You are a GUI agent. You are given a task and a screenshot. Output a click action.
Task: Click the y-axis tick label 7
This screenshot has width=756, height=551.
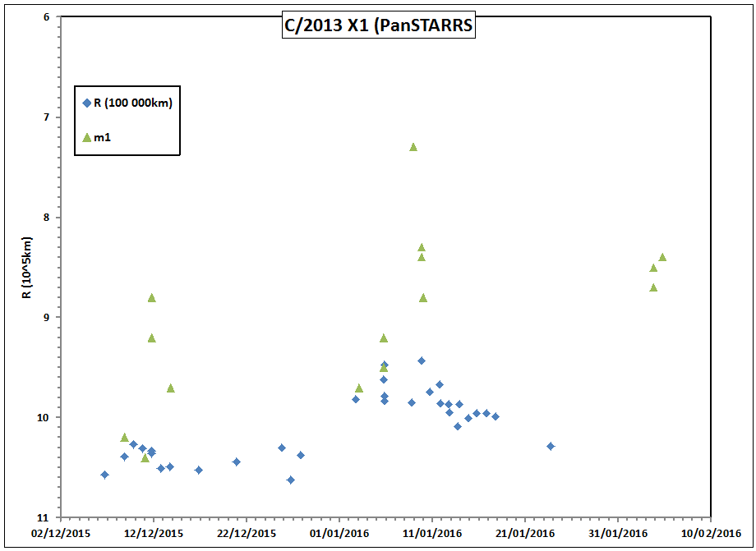click(x=46, y=117)
